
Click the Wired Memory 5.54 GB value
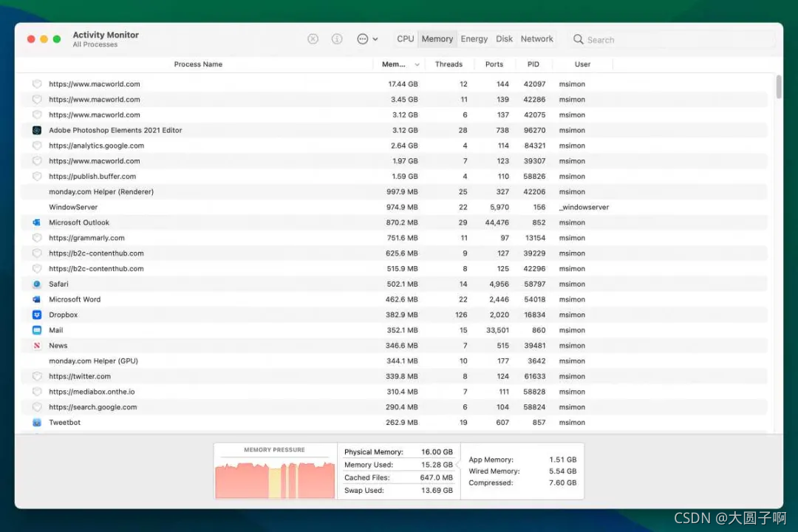coord(563,471)
